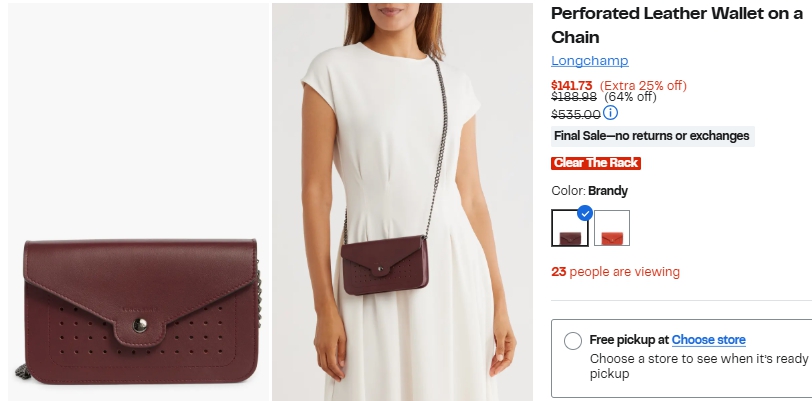Click the Color: Brandy label
Viewport: 812px width, 401px height.
590,191
